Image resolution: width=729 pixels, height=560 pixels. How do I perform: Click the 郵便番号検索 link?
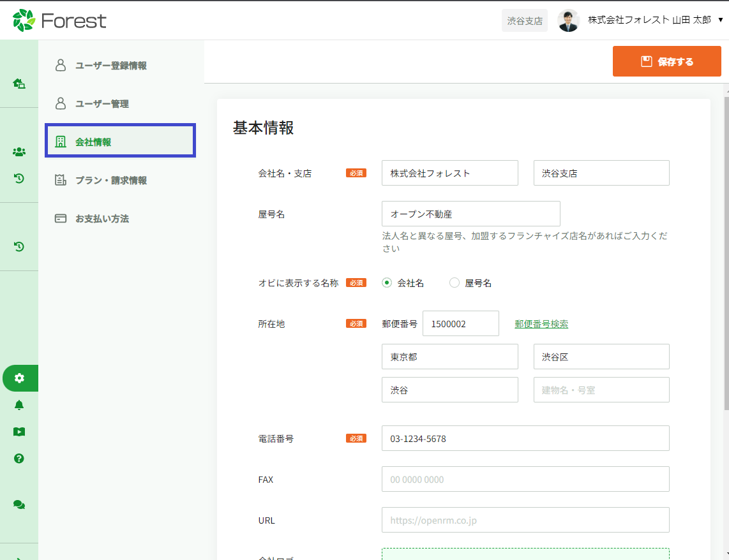click(541, 324)
